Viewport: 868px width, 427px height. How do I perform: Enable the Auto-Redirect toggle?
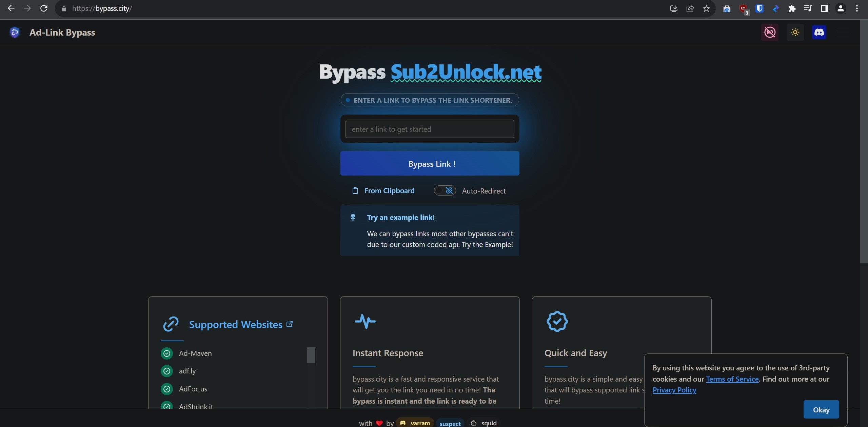coord(445,190)
